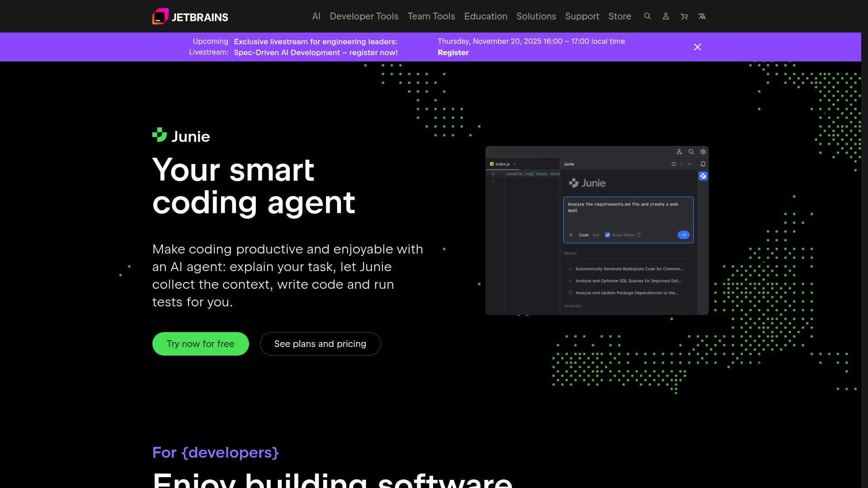This screenshot has height=488, width=868.
Task: Toggle Brave Mode checkbox
Action: coord(608,235)
